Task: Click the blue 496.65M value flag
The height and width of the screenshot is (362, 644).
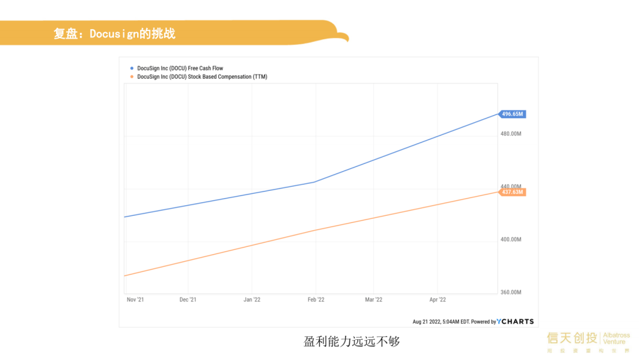Action: 512,114
